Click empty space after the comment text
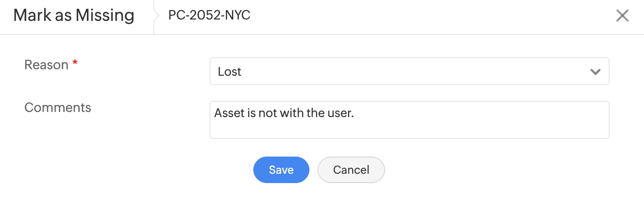 tap(479, 113)
